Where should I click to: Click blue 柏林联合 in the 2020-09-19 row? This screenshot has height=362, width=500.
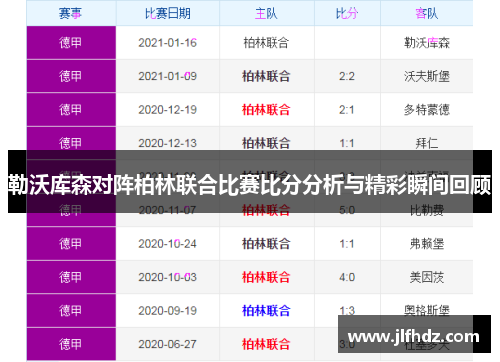266,311
